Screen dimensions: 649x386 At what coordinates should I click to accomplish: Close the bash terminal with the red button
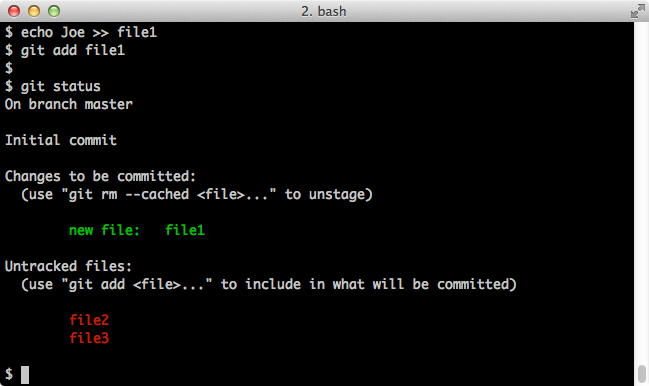(14, 11)
